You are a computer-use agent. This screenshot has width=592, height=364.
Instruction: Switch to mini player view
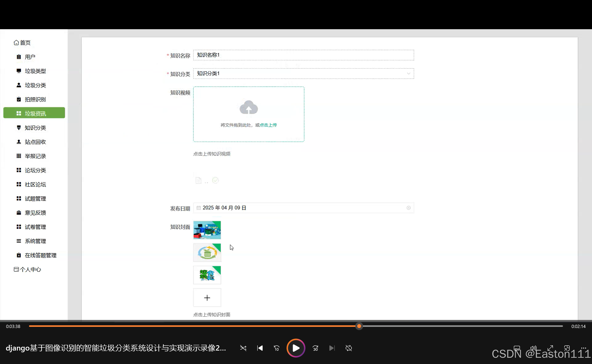(567, 348)
